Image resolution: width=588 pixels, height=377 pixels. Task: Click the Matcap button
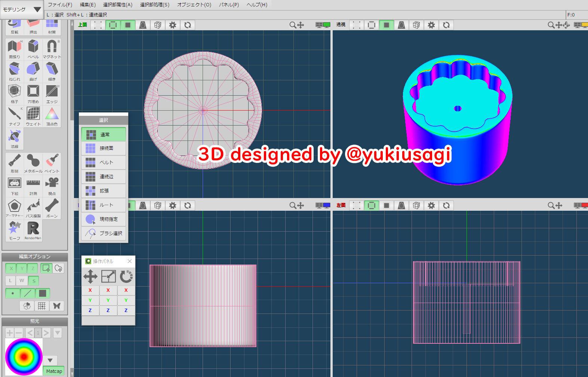pos(54,371)
